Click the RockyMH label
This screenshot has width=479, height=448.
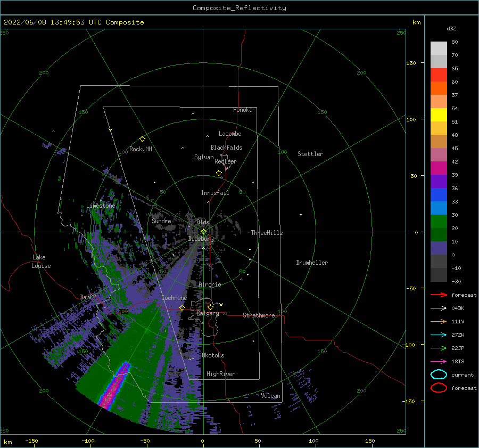tap(141, 149)
